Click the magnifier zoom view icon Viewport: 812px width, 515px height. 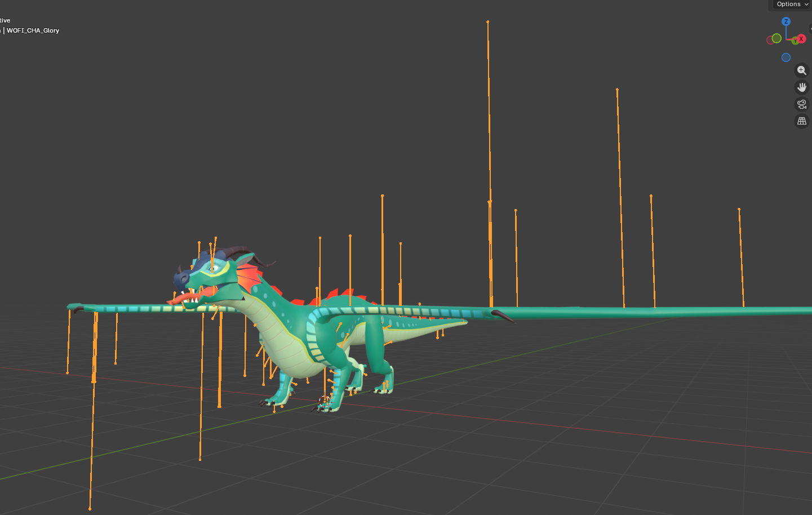[802, 70]
